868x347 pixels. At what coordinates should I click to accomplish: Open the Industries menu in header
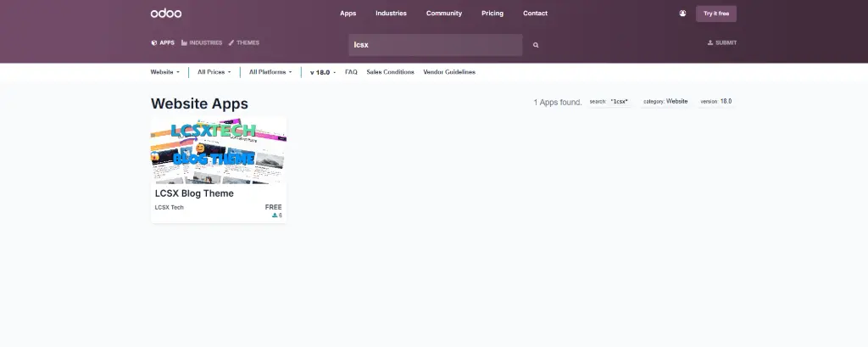pyautogui.click(x=392, y=14)
